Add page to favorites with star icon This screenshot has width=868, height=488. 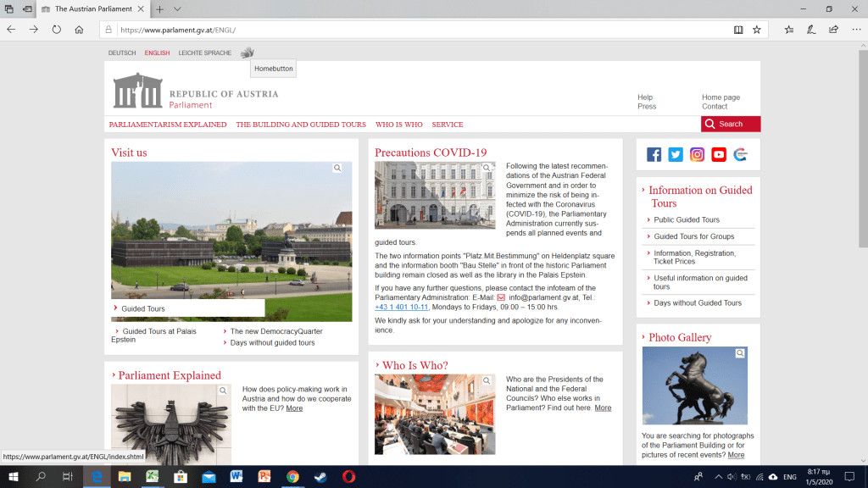(x=756, y=30)
